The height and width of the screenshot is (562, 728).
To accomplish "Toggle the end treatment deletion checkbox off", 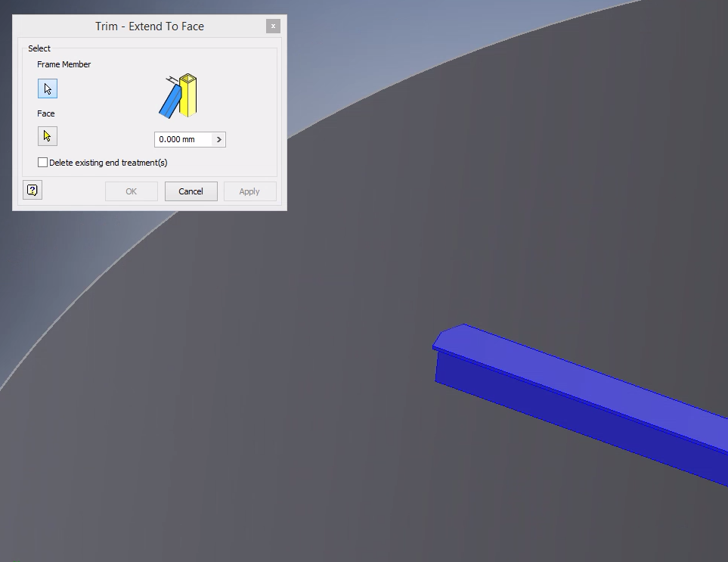I will 43,162.
